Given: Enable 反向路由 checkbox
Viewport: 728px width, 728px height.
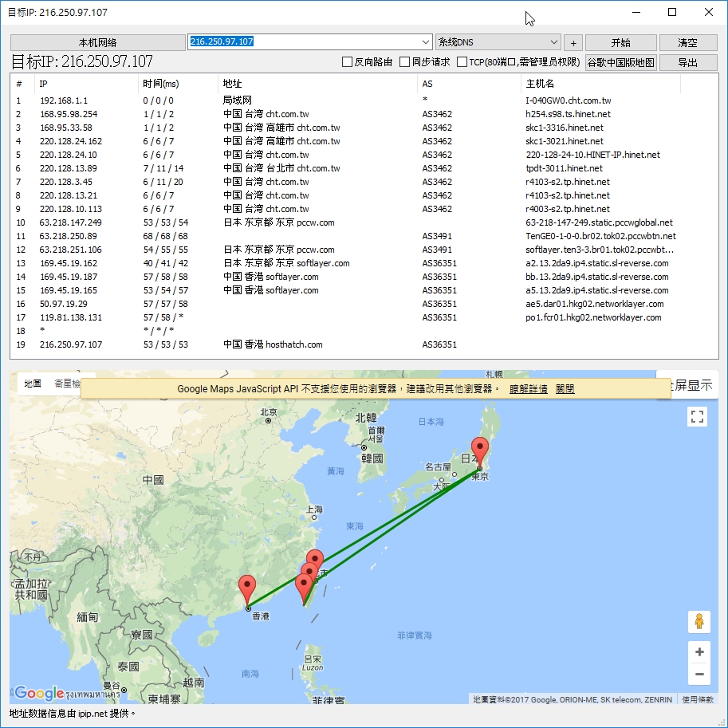Looking at the screenshot, I should (x=348, y=61).
